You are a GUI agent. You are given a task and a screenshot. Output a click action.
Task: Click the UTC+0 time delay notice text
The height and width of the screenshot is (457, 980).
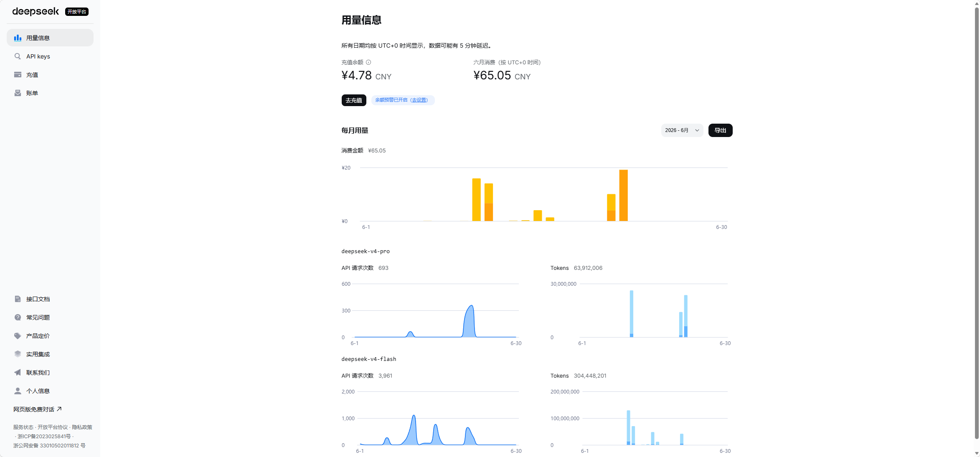pyautogui.click(x=417, y=46)
